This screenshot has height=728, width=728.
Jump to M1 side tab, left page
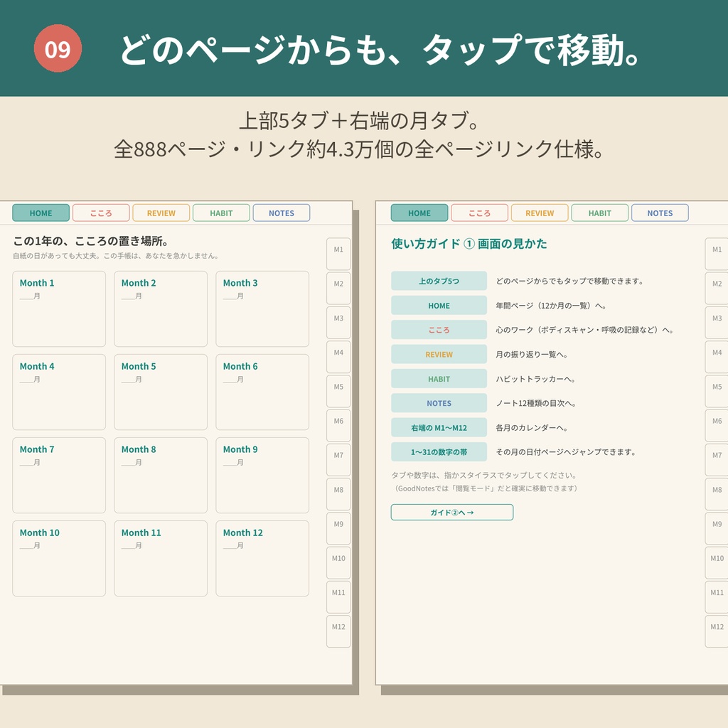338,254
